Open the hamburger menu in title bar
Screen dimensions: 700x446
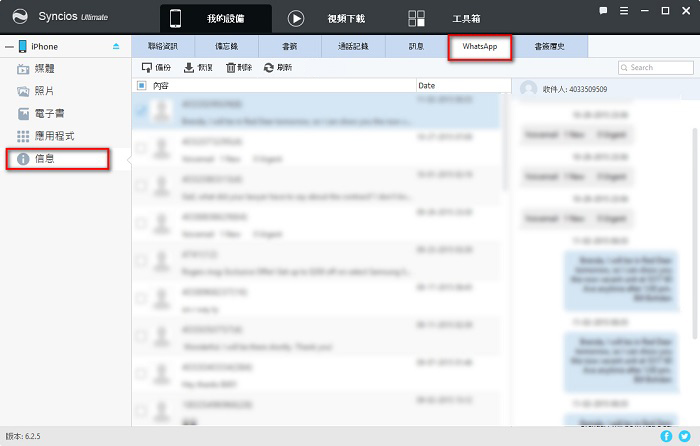624,11
